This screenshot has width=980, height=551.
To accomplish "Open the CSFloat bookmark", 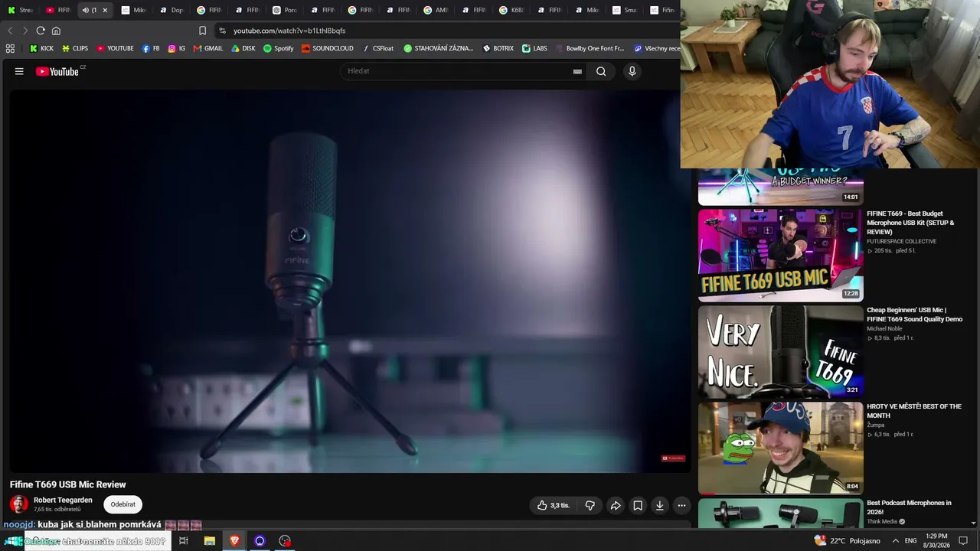I will [x=378, y=48].
